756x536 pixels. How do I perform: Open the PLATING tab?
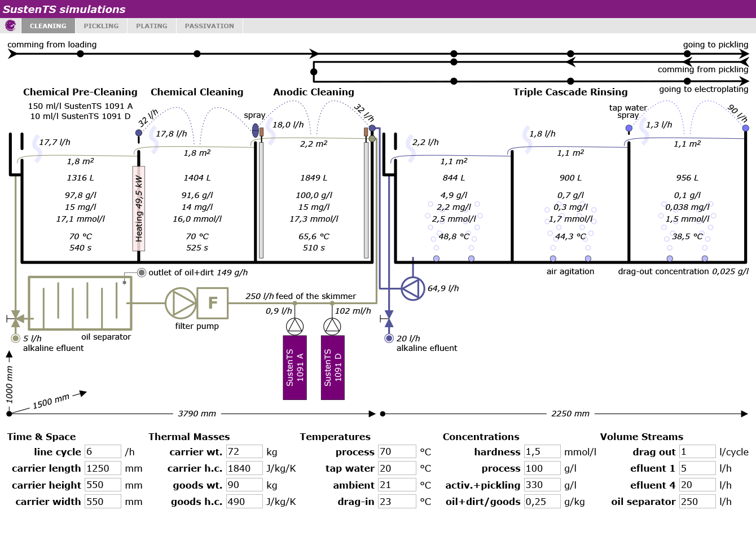[x=152, y=26]
